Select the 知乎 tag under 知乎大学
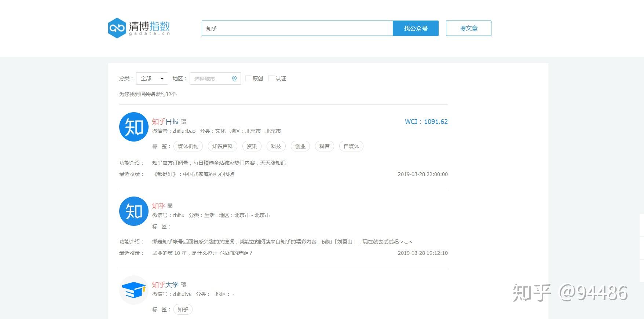Image resolution: width=644 pixels, height=319 pixels. (183, 309)
